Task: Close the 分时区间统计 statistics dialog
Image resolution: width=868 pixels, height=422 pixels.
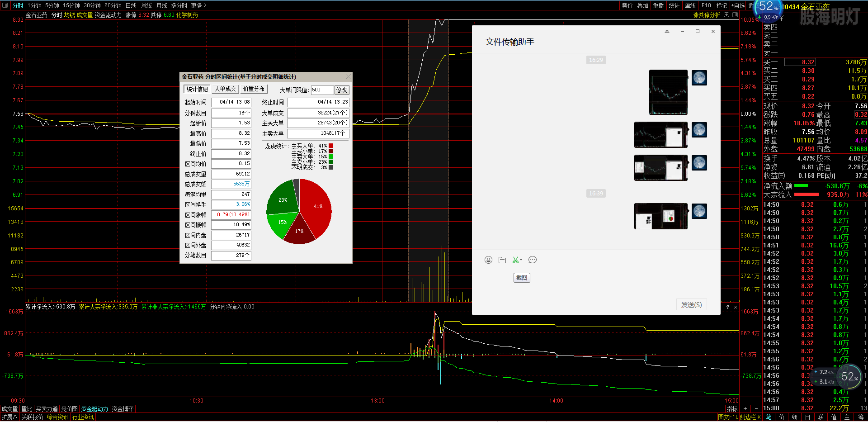Action: [x=348, y=77]
